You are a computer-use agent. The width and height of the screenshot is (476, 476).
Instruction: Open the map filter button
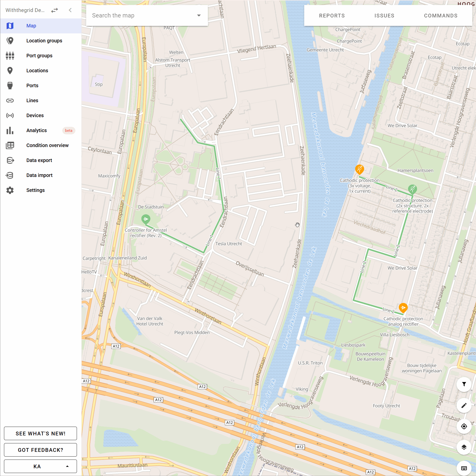(x=464, y=384)
